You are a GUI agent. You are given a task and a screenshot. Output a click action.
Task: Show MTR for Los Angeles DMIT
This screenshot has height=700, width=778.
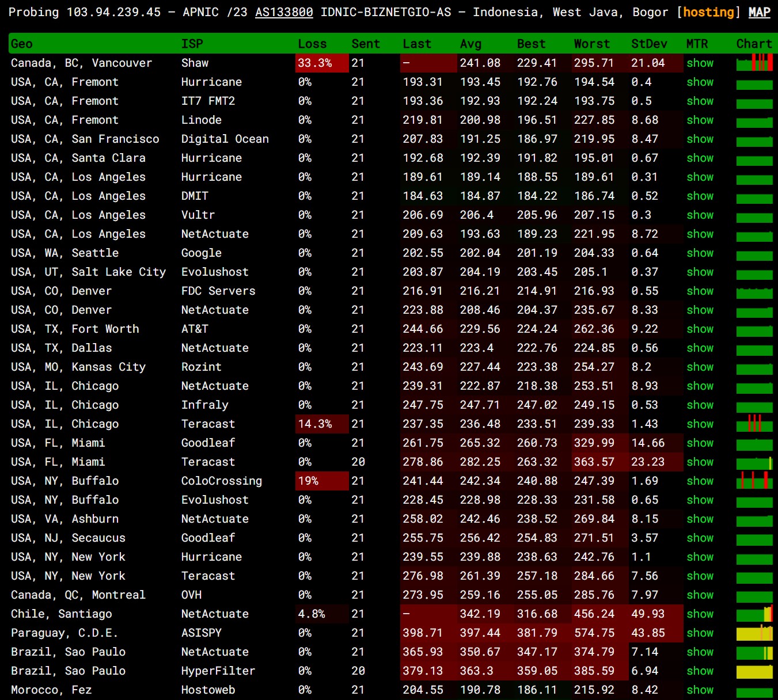click(700, 196)
